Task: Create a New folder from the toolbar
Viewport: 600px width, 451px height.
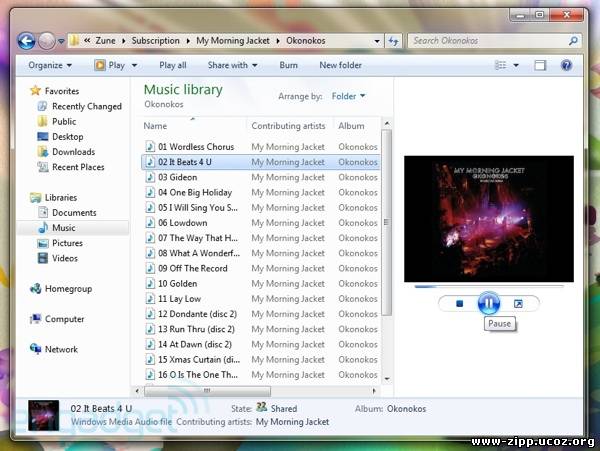Action: click(x=340, y=65)
